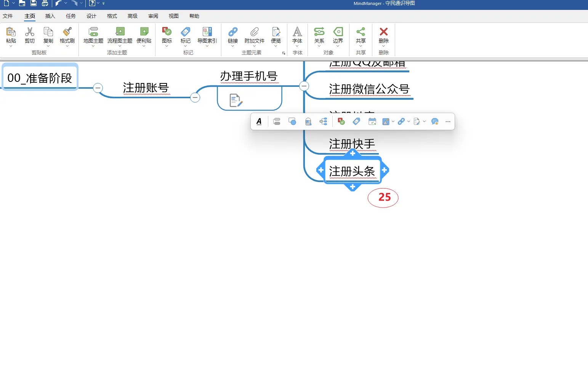
Task: Select the 注册微信公众号 topic
Action: [369, 89]
